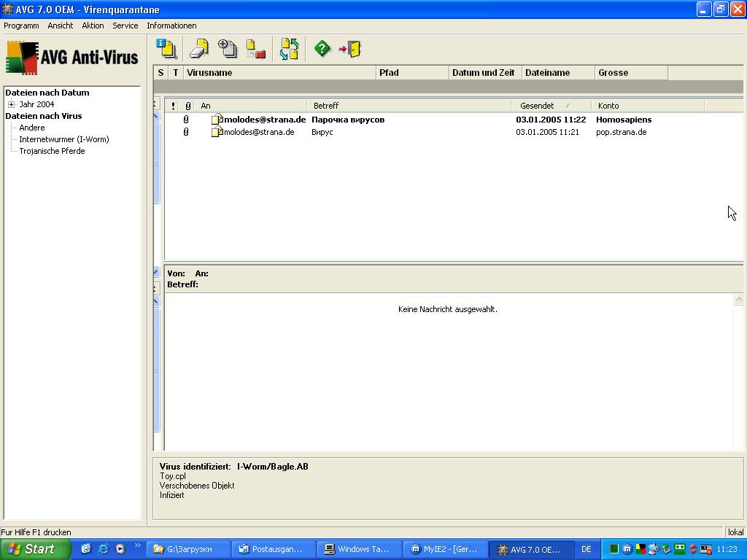Switch to G:\Загрузки taskbar window
The image size is (747, 560).
point(187,549)
